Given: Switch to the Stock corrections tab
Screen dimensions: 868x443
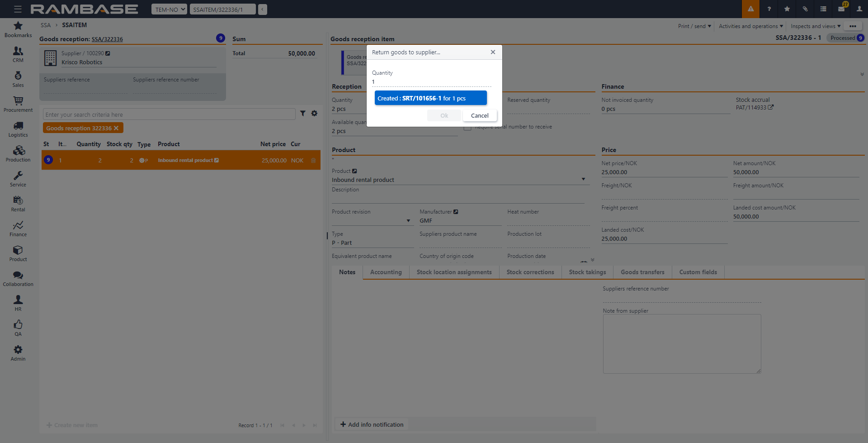Looking at the screenshot, I should click(x=530, y=272).
